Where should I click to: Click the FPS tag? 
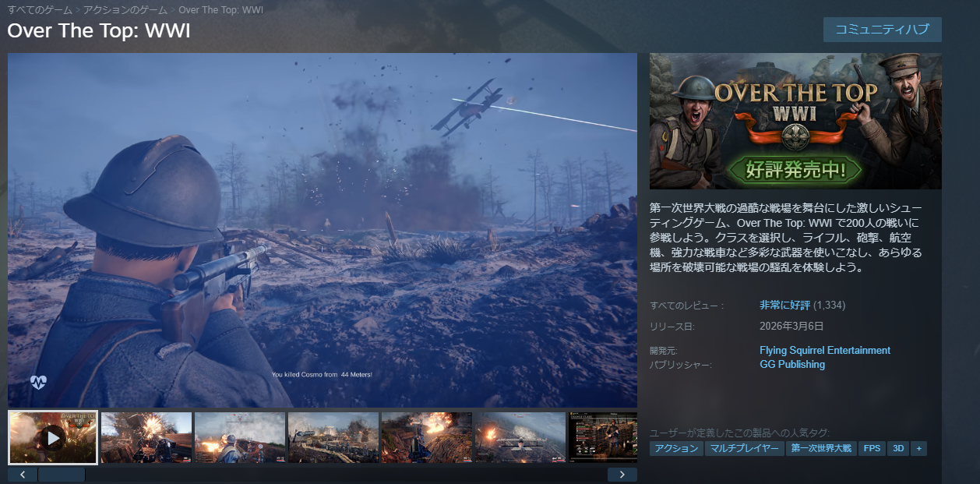(x=871, y=448)
